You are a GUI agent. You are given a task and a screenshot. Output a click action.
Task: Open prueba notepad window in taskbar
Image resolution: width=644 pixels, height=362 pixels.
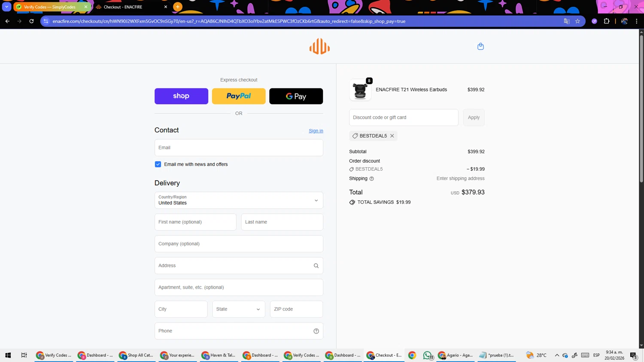click(x=497, y=355)
